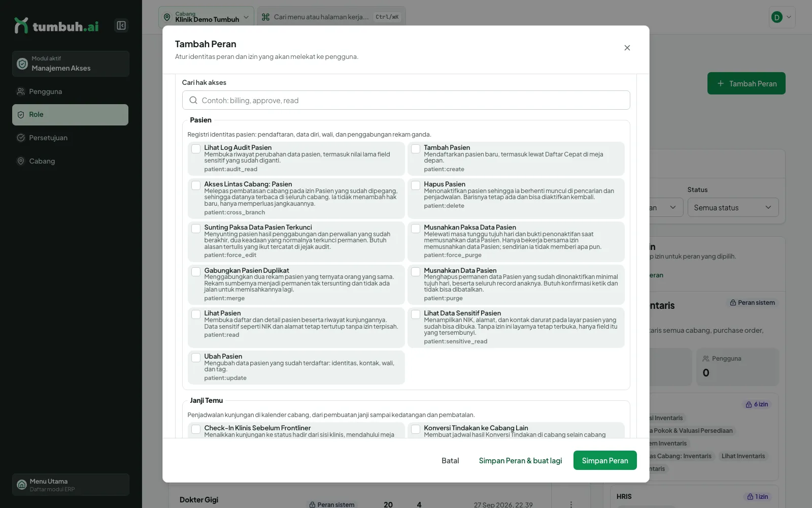Click the Batal button
Image resolution: width=812 pixels, height=508 pixels.
tap(450, 460)
